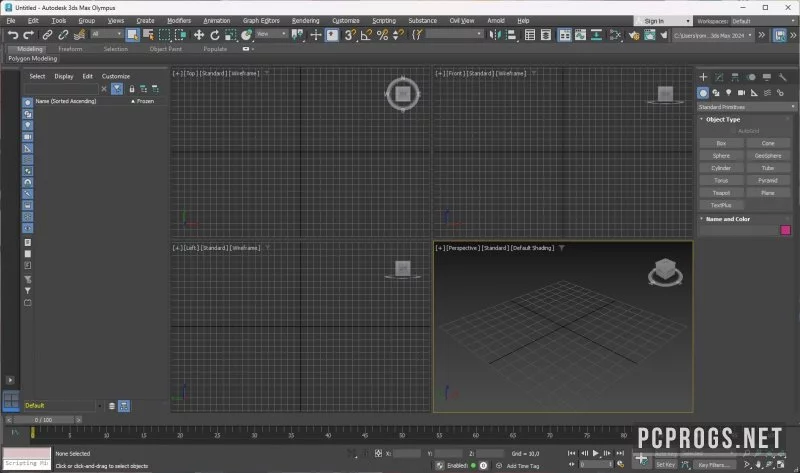Click the Undo arrow icon
Screen dimensions: 800x473
coord(13,35)
